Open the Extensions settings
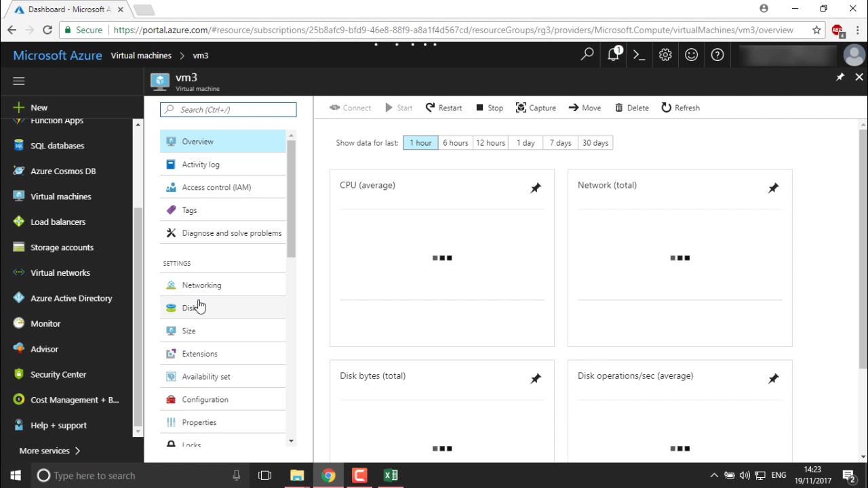 point(223,354)
